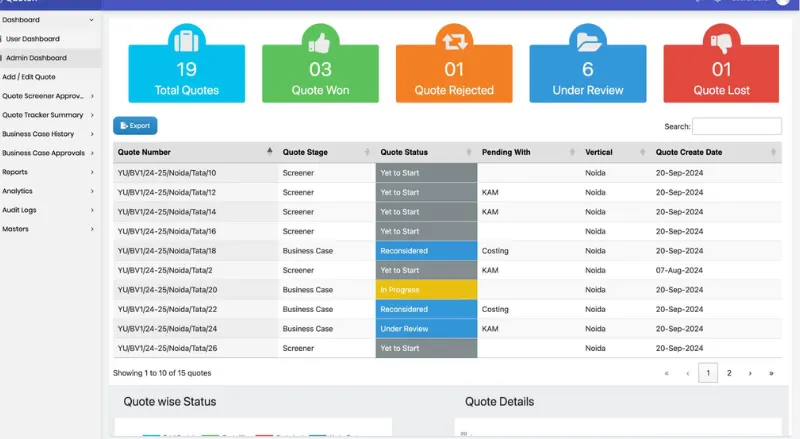Select quote YU/BV1/24-25/Noida/Tata/2
The height and width of the screenshot is (439, 800).
(x=165, y=270)
